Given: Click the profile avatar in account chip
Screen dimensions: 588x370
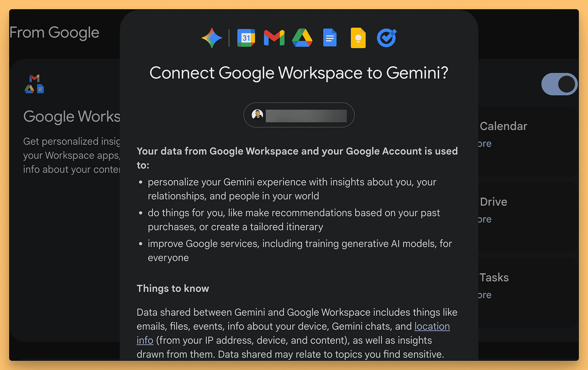Looking at the screenshot, I should tap(257, 115).
